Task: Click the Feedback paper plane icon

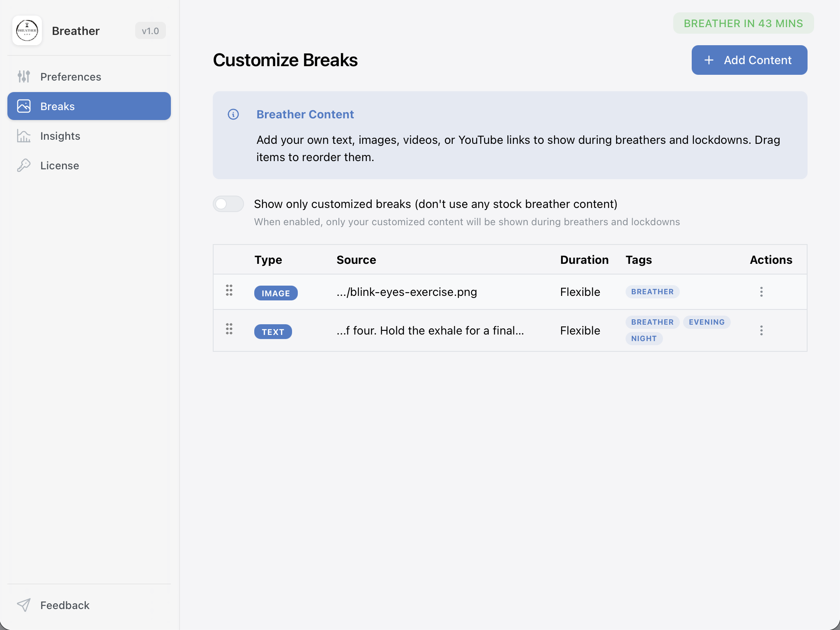Action: [24, 605]
